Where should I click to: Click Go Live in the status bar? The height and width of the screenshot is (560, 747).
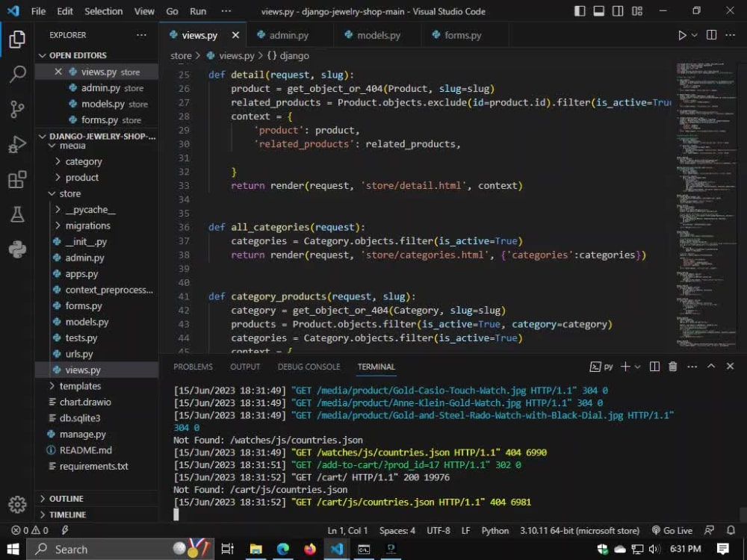click(672, 530)
